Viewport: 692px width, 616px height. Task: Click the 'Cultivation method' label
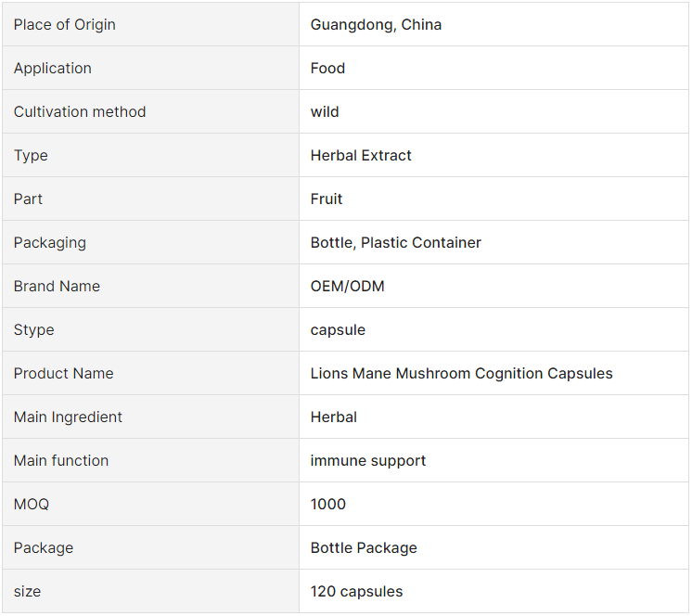pos(80,111)
